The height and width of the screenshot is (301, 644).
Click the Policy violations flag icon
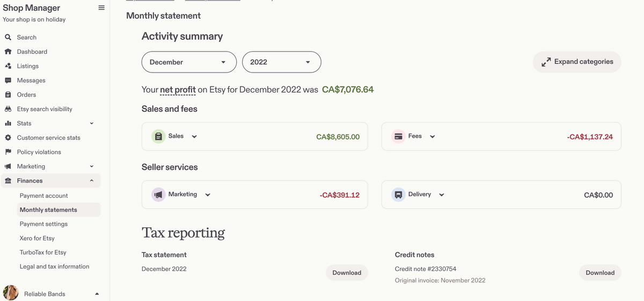click(8, 152)
